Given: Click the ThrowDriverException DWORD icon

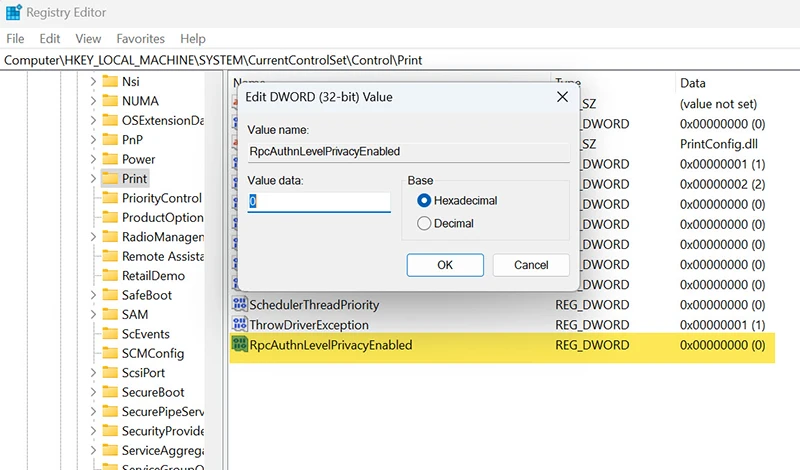Looking at the screenshot, I should [x=240, y=325].
